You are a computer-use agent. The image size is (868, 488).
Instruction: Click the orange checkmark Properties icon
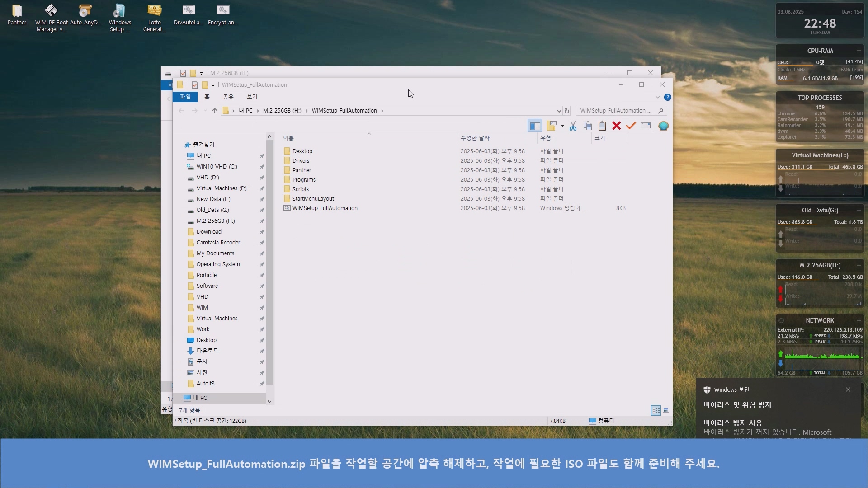631,126
